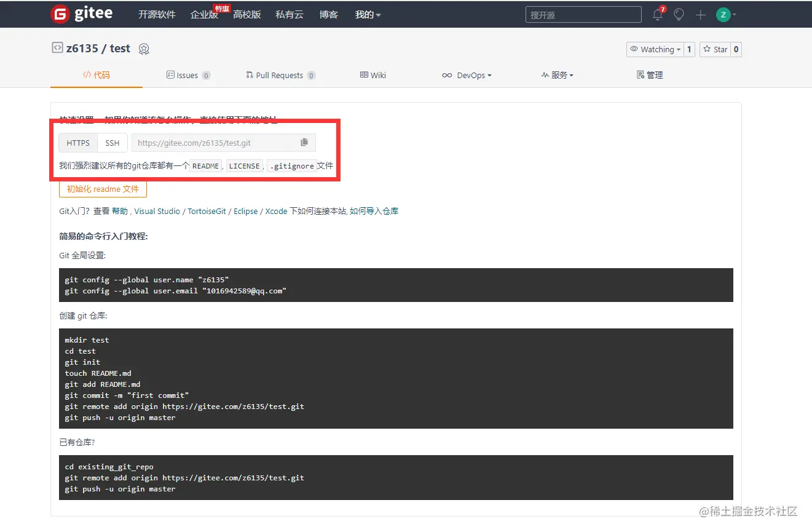Open the z6135 user link

coord(82,49)
